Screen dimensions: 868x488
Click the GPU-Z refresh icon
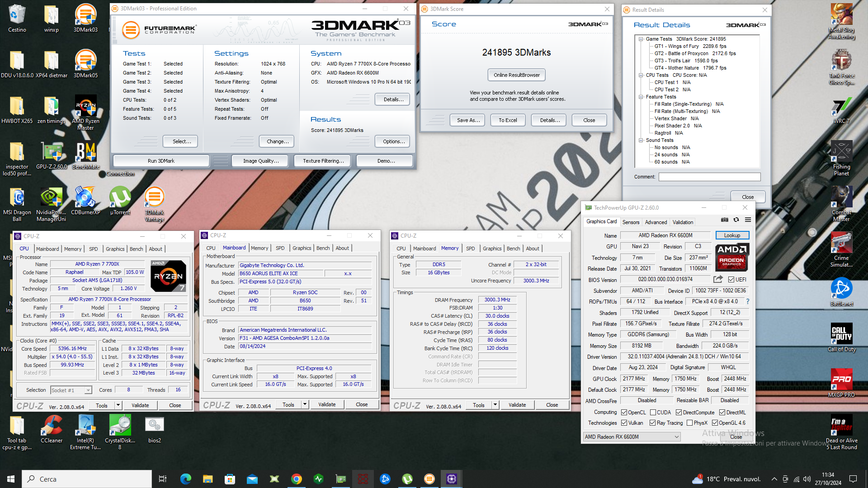pyautogui.click(x=736, y=220)
